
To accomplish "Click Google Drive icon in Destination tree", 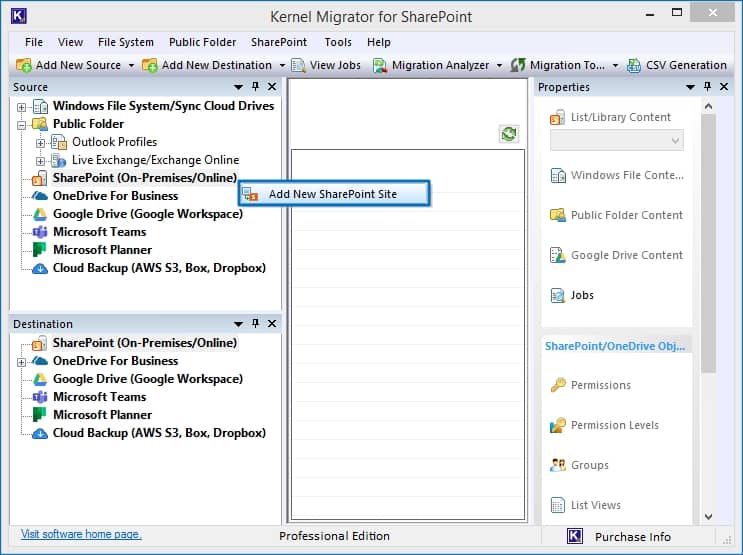I will coord(40,379).
